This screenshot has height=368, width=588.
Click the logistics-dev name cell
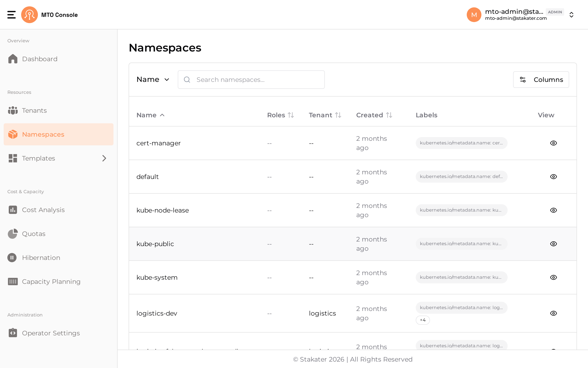pos(157,313)
